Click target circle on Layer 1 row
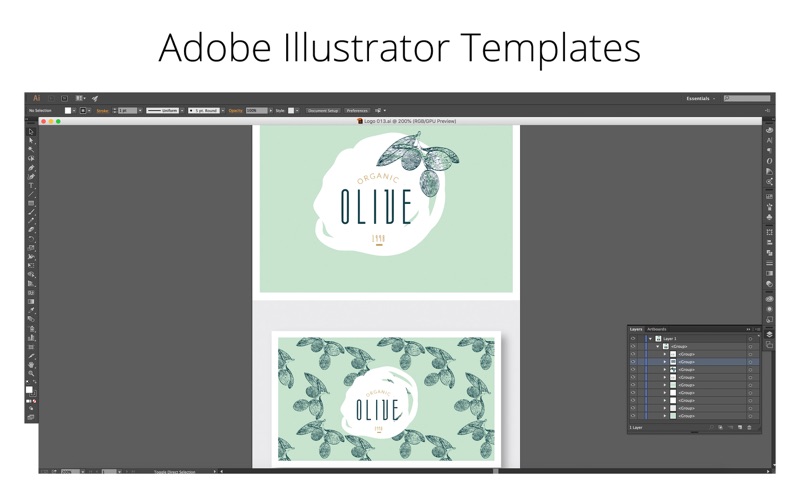 [x=750, y=339]
